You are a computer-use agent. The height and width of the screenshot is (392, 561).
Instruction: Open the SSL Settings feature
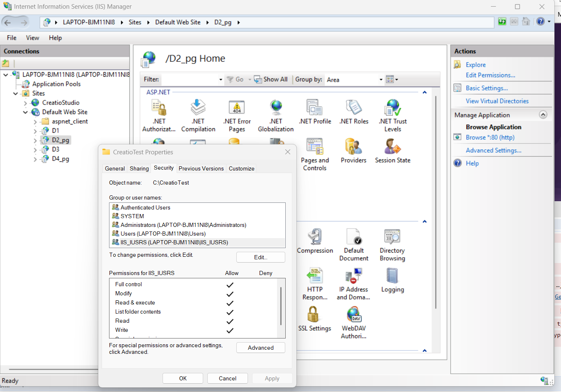point(315,319)
